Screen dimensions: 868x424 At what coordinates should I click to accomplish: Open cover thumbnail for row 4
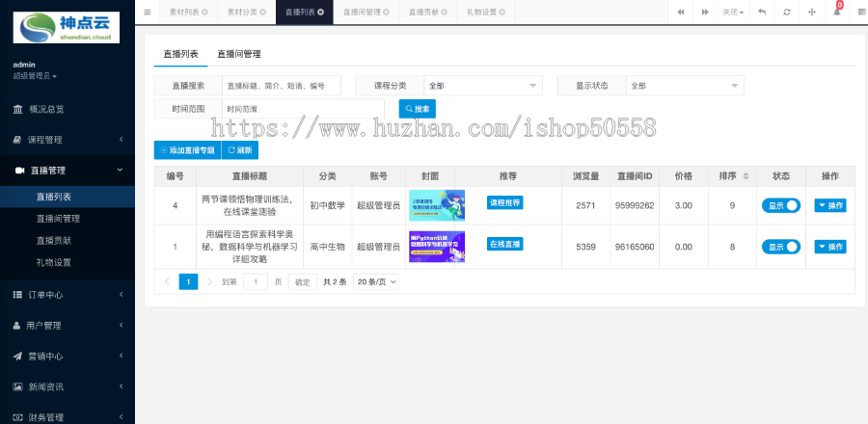(x=437, y=205)
